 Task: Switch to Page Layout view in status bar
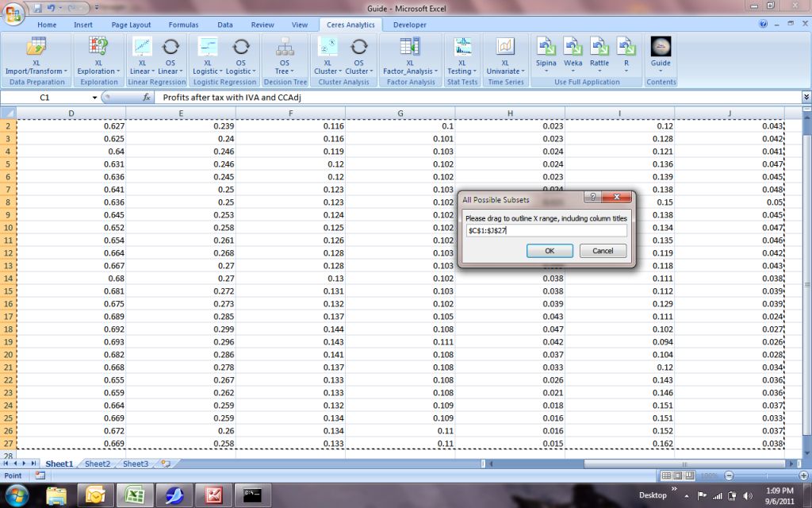coord(678,475)
